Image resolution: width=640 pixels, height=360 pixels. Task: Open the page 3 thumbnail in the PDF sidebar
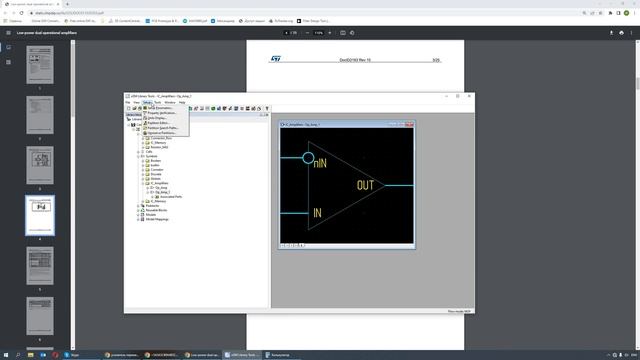(x=40, y=165)
